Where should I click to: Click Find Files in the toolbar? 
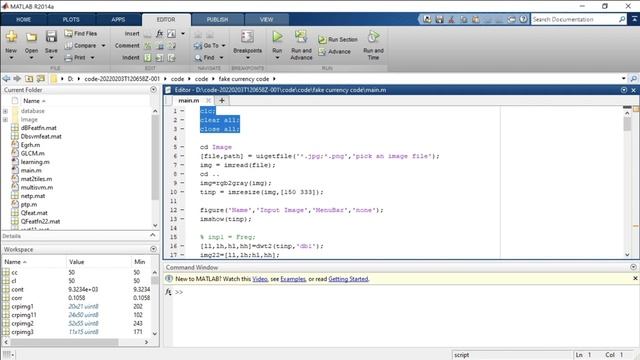[x=81, y=33]
